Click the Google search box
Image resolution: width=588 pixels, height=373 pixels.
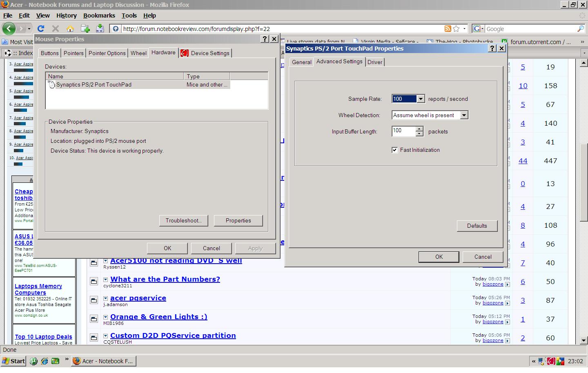(531, 29)
